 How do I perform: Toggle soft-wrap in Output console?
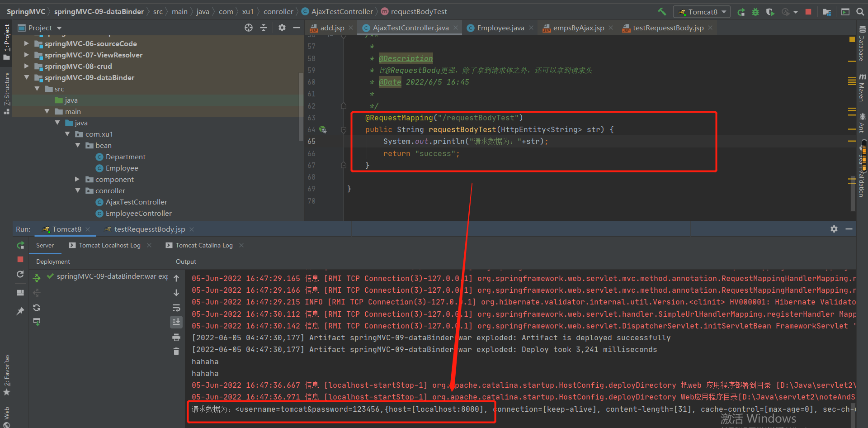click(x=176, y=308)
